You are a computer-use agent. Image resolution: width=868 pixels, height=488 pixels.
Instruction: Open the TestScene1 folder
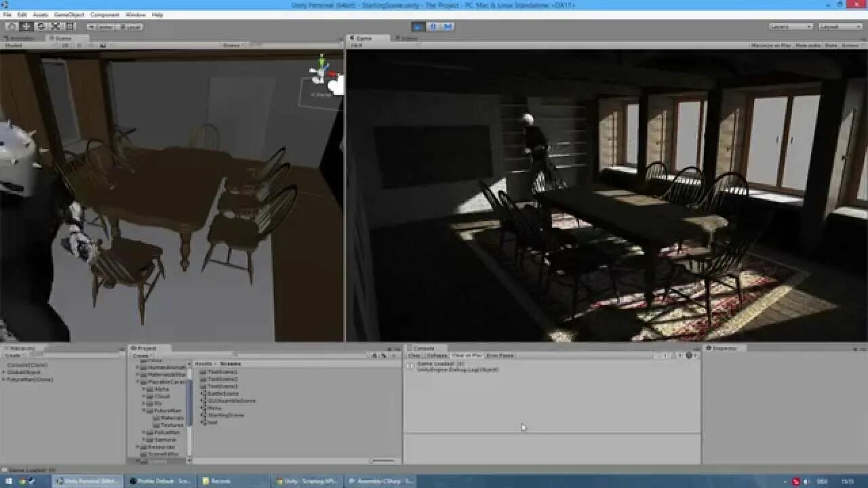tap(219, 371)
